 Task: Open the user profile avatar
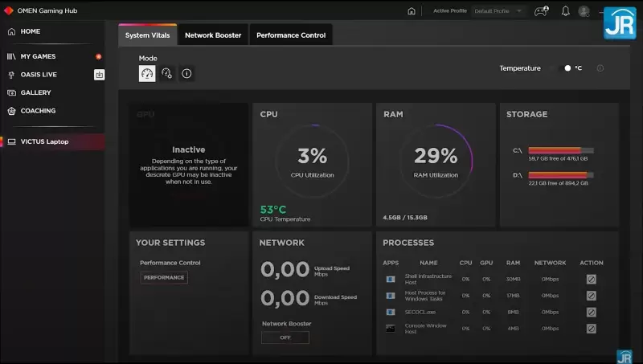[584, 11]
